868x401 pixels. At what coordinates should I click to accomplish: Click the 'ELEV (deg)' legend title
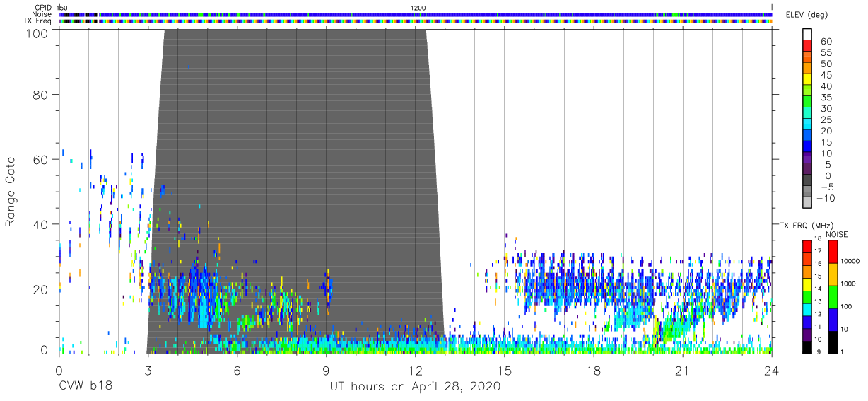(806, 15)
